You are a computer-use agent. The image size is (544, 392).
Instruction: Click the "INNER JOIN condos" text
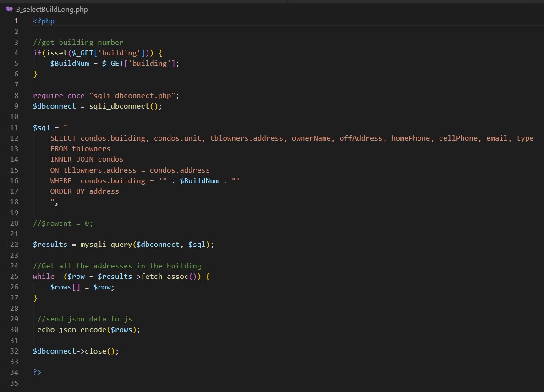coord(87,159)
